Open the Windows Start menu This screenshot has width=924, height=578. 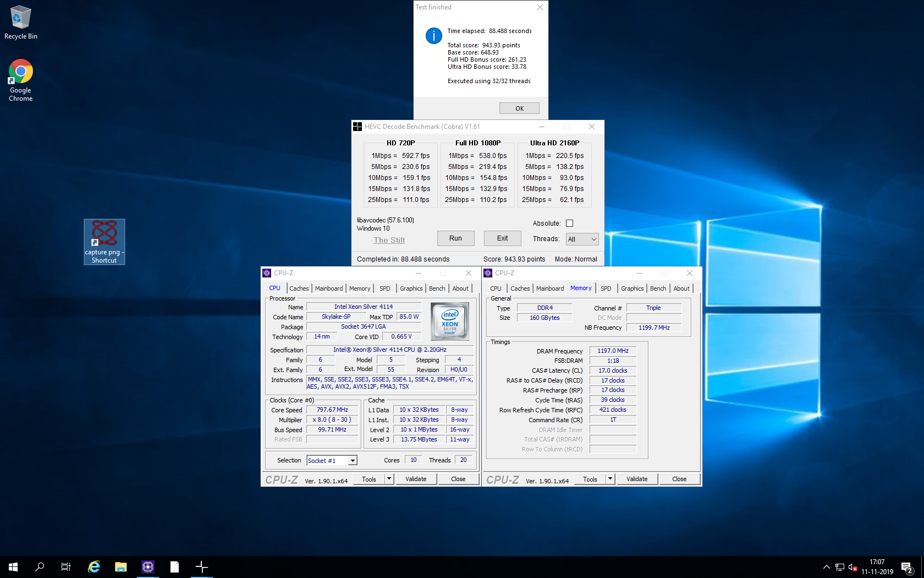click(13, 566)
